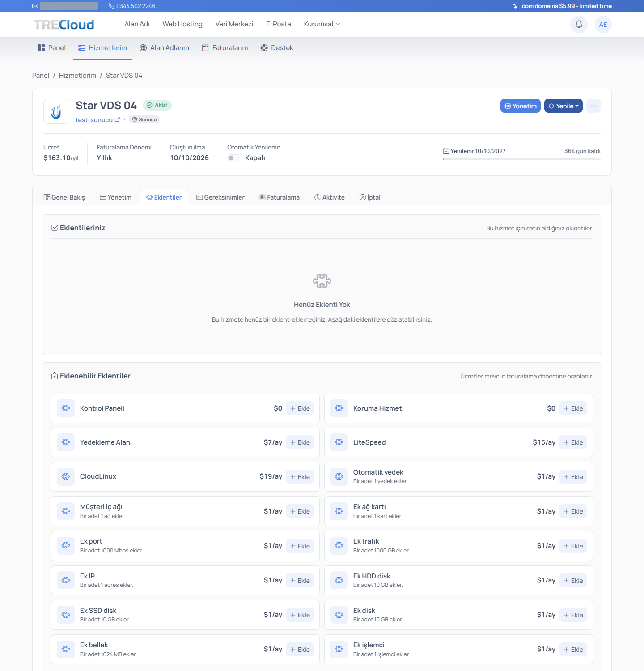The width and height of the screenshot is (644, 671).
Task: Click the Star VDS service logo icon
Action: pos(56,111)
